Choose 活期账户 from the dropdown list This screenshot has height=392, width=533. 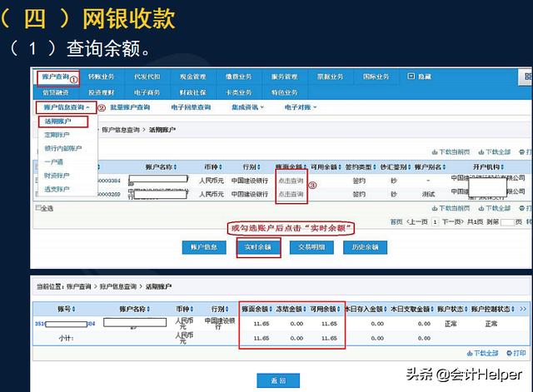(57, 122)
